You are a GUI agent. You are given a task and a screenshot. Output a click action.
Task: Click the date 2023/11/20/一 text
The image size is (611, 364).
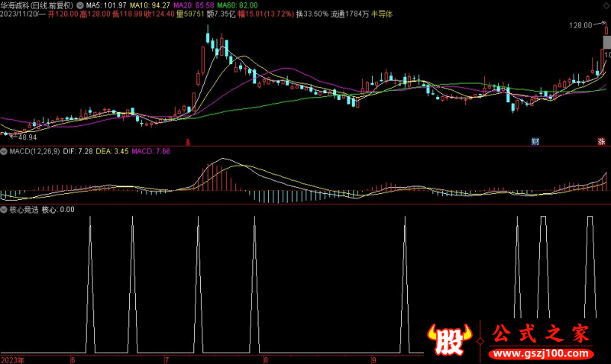(23, 14)
